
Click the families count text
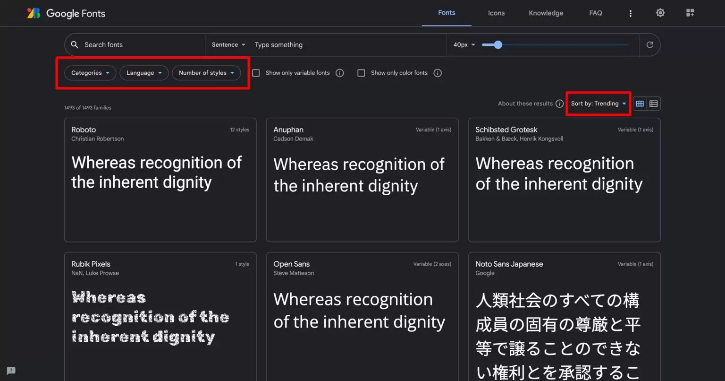pos(88,108)
